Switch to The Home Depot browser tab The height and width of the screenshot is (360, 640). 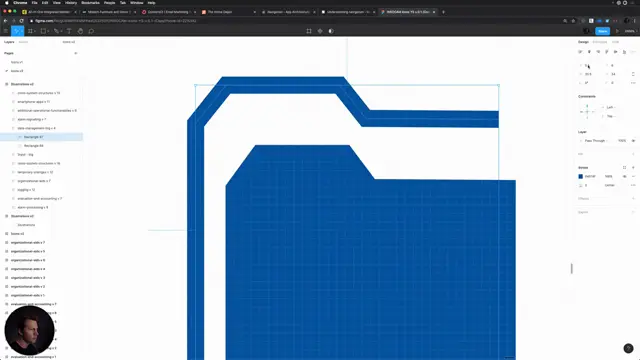coord(229,12)
